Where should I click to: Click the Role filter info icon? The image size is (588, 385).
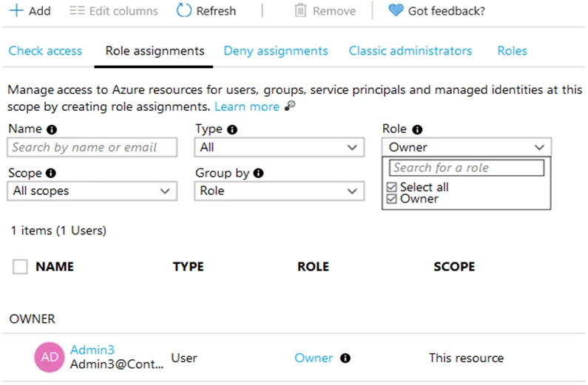tap(417, 129)
